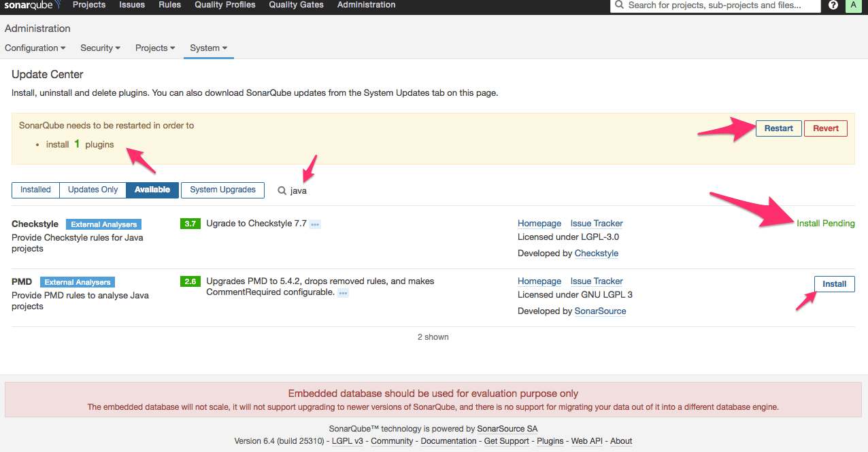Image resolution: width=868 pixels, height=452 pixels.
Task: Open the Configuration dropdown
Action: point(35,48)
